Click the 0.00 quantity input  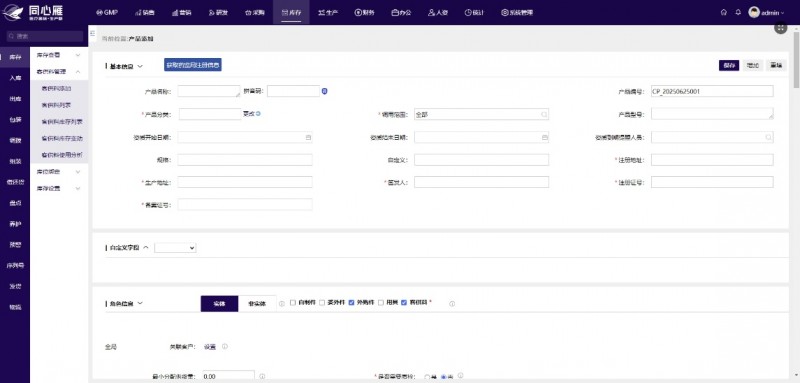229,376
